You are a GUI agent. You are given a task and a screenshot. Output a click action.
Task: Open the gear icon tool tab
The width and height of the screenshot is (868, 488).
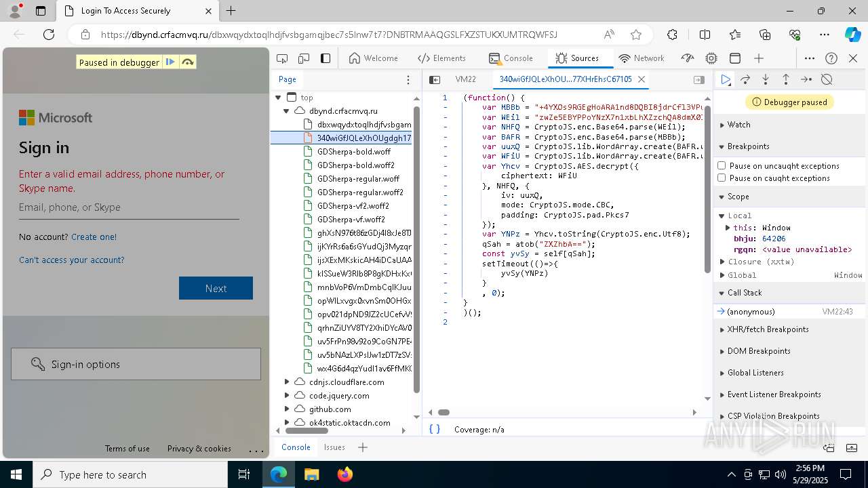point(711,58)
